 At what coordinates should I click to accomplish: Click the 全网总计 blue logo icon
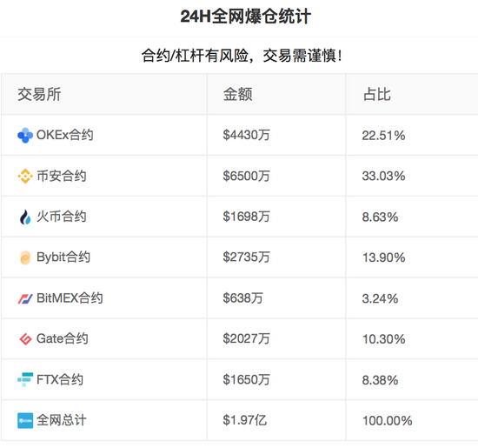point(25,420)
